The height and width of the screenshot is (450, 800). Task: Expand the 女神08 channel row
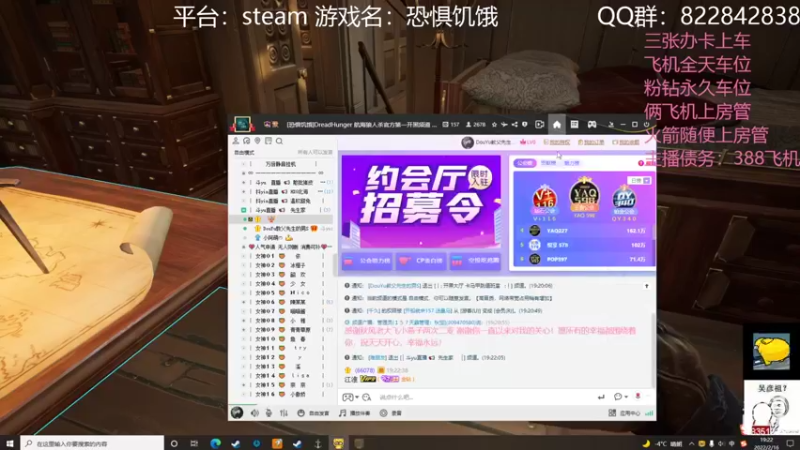point(243,320)
